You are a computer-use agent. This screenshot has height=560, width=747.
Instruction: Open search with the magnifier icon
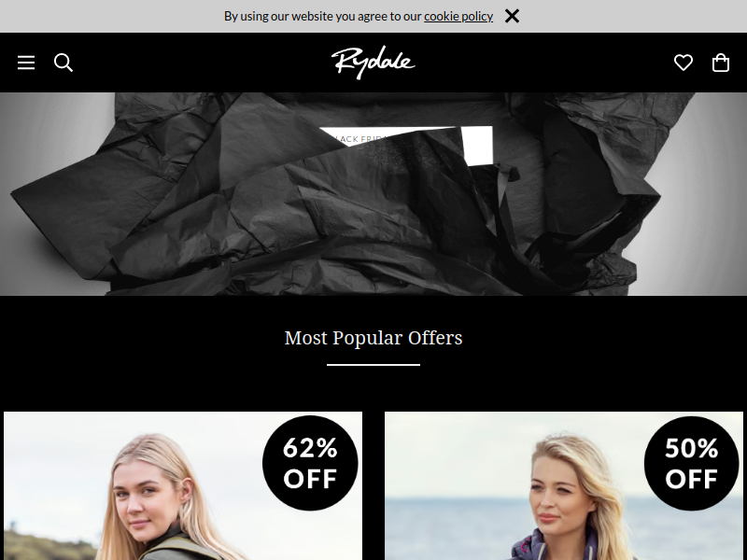[x=63, y=63]
